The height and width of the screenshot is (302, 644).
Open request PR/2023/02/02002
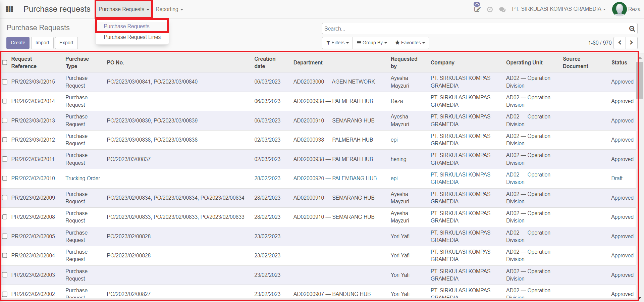pos(33,294)
